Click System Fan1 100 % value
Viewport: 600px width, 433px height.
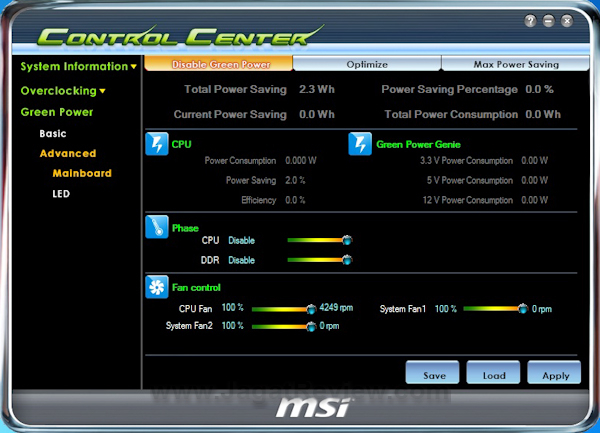pyautogui.click(x=446, y=309)
